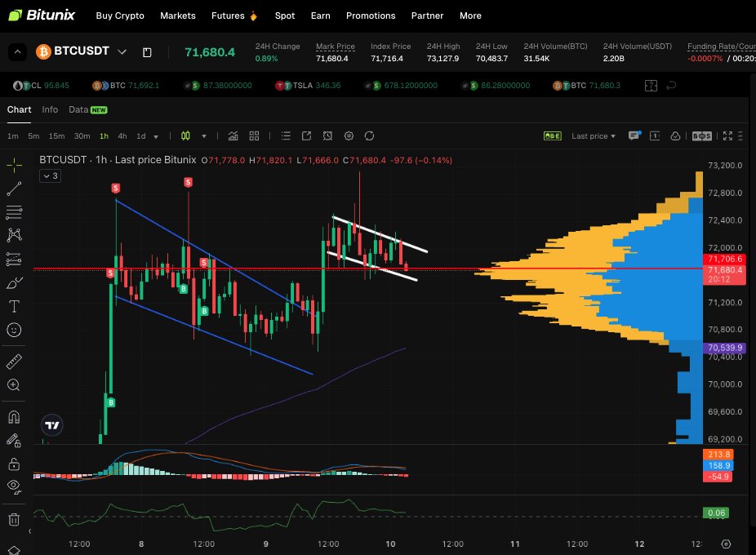Viewport: 756px width, 555px height.
Task: Select the trend line drawing tool
Action: (x=14, y=189)
